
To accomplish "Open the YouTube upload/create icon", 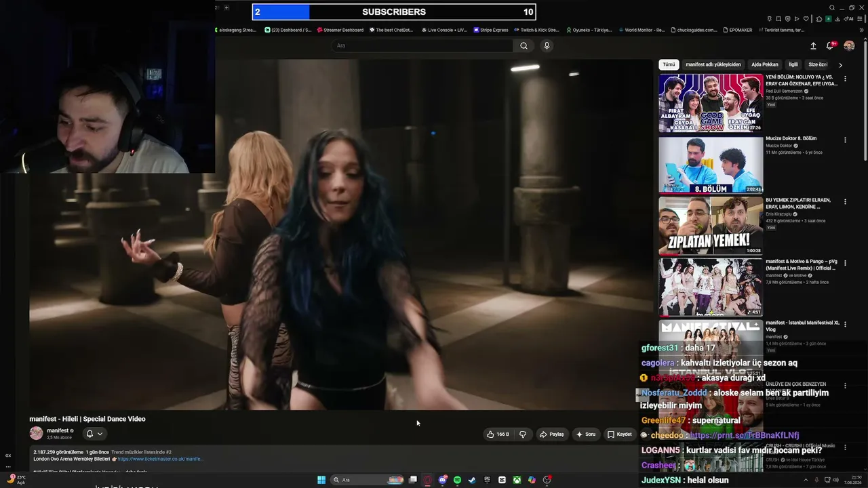I will (x=813, y=45).
